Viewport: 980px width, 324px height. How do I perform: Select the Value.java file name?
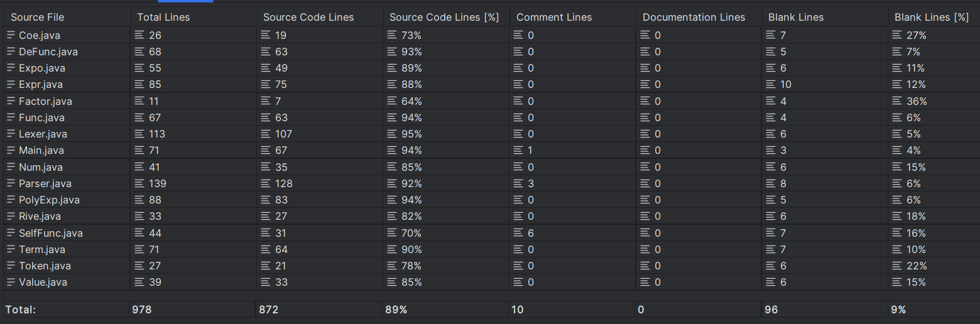coord(43,282)
